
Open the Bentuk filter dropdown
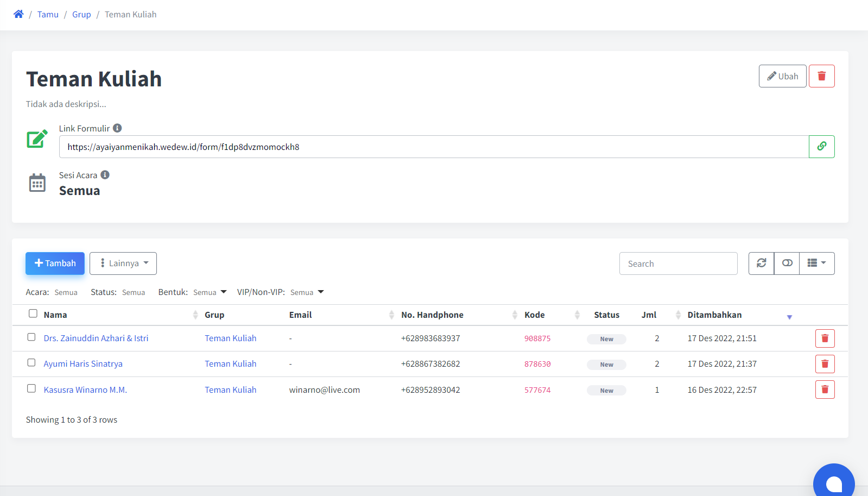[210, 292]
